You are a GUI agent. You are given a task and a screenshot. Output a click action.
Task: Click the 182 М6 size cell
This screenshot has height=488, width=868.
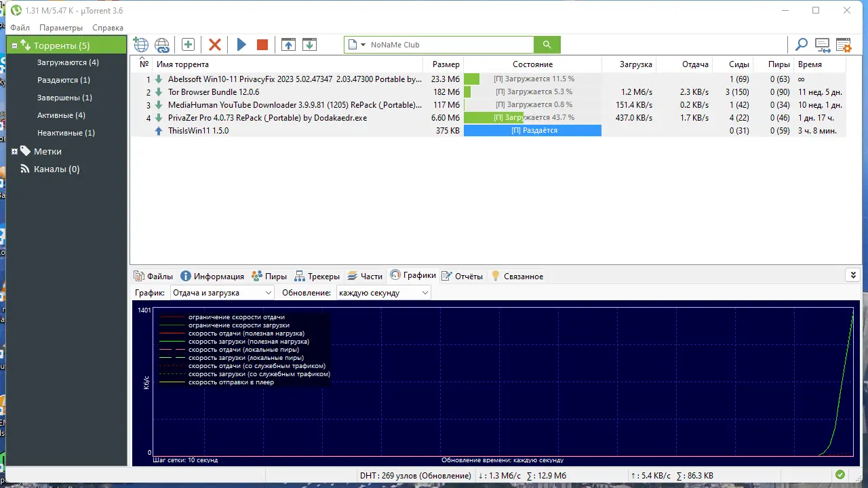446,92
